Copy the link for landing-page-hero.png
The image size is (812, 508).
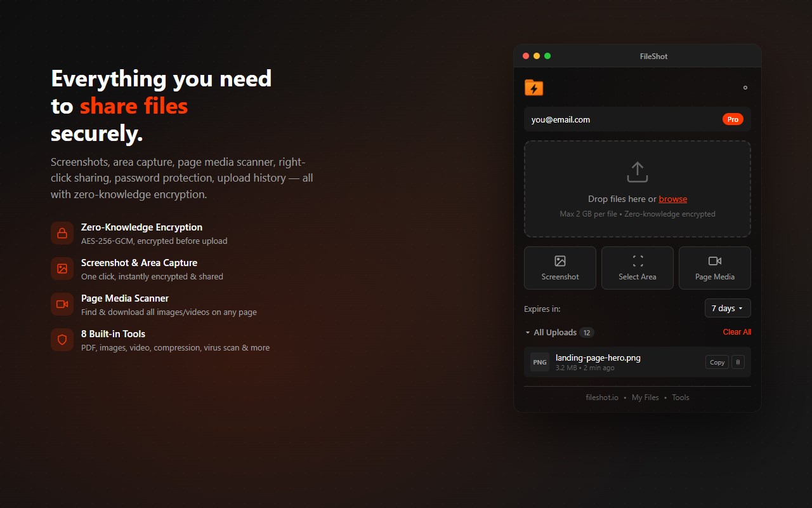[717, 362]
